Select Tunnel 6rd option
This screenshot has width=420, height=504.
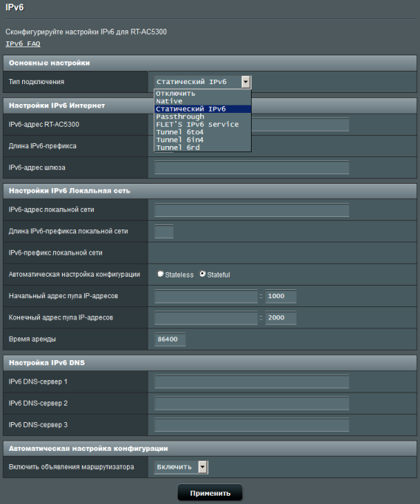tap(202, 148)
